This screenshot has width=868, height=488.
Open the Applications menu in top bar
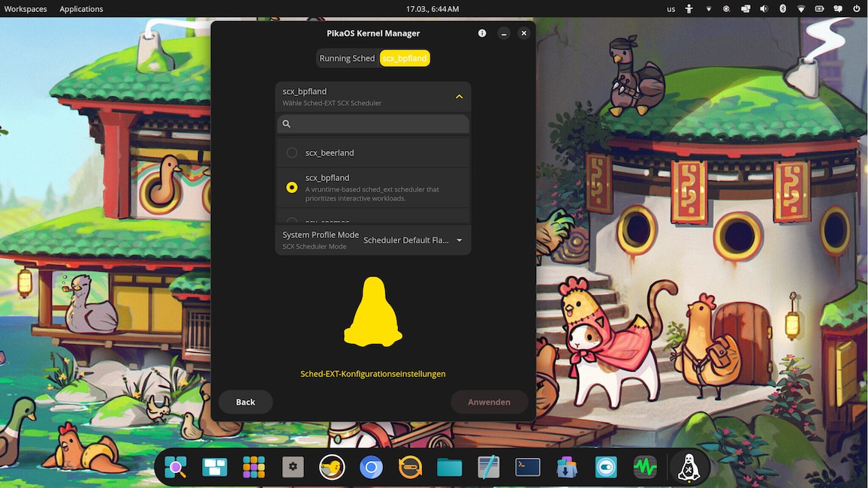coord(81,9)
